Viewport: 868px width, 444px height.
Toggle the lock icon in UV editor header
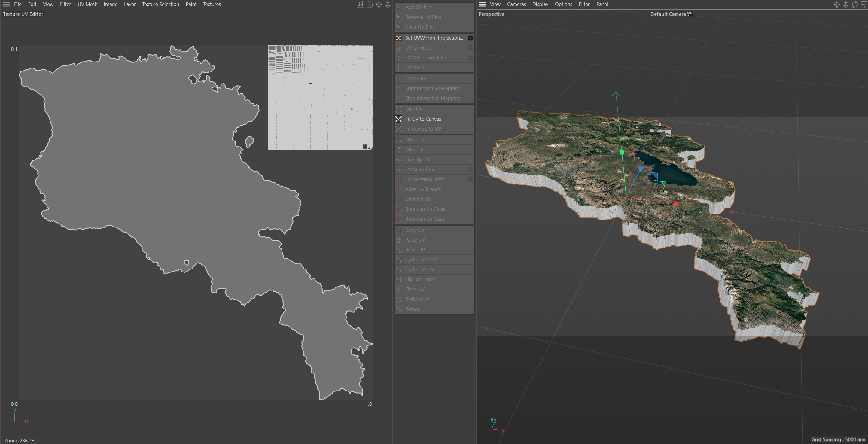point(370,5)
